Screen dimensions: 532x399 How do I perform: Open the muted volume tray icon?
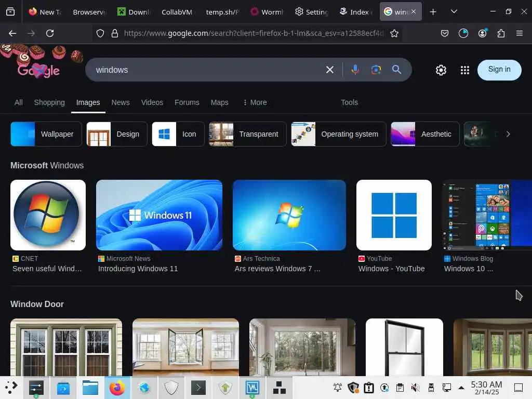pos(415,388)
